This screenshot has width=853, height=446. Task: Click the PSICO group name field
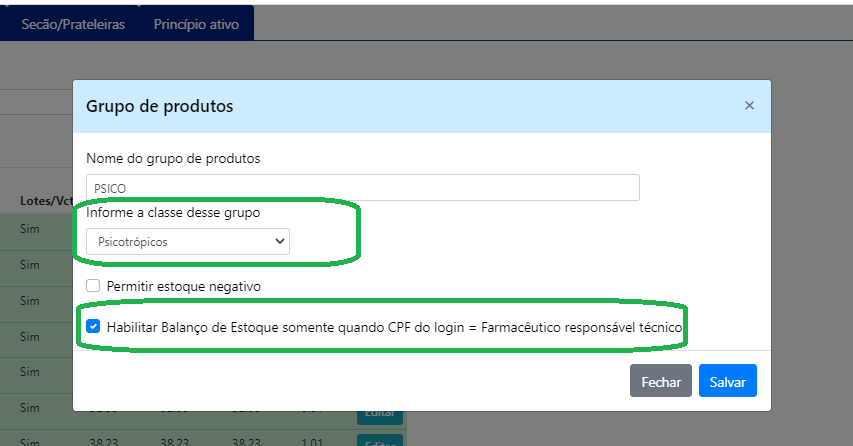(x=362, y=187)
